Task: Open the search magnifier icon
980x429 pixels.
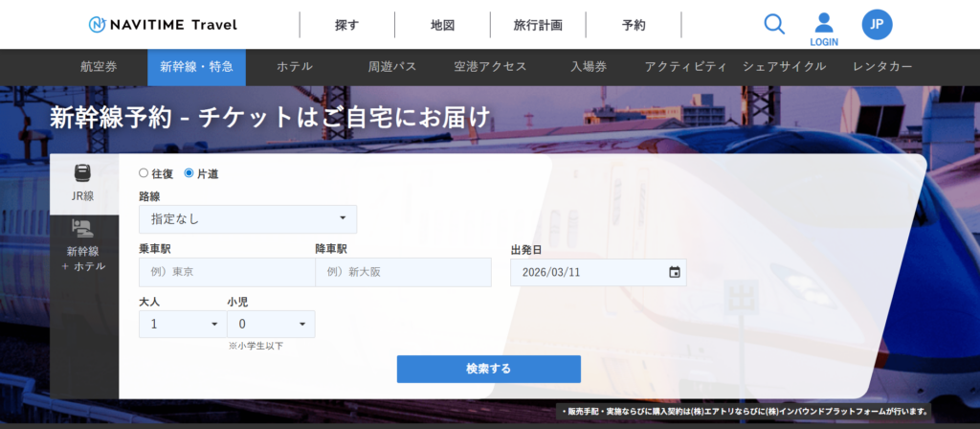Action: [774, 25]
